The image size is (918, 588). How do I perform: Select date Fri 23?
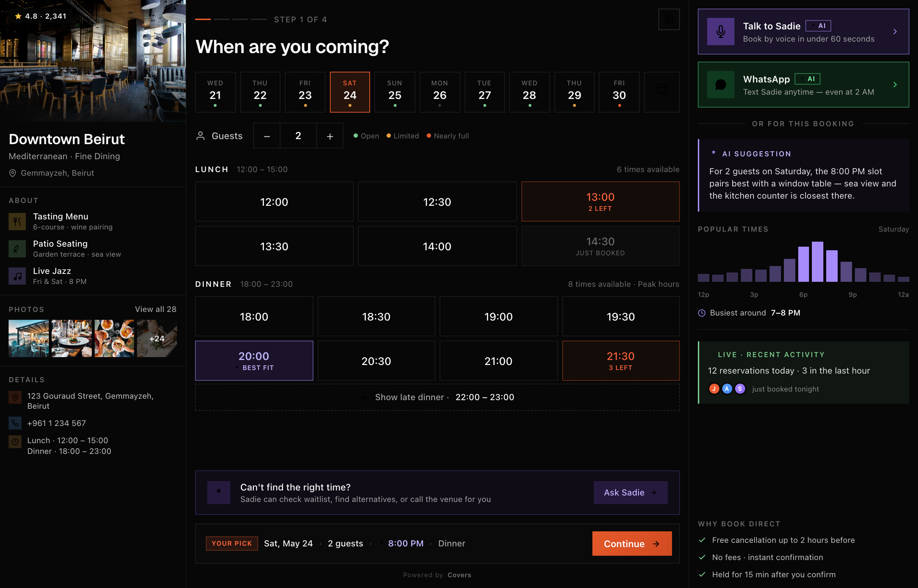click(x=305, y=92)
